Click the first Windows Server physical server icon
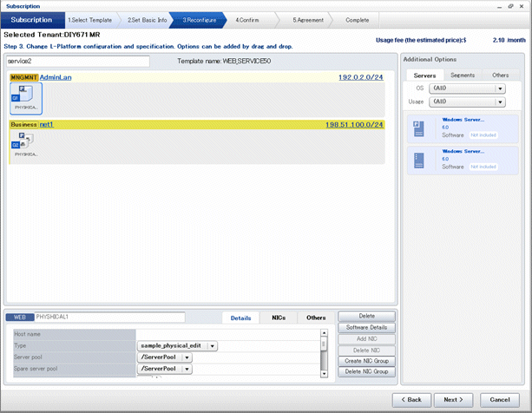Screen dimensions: 532x413 418,128
